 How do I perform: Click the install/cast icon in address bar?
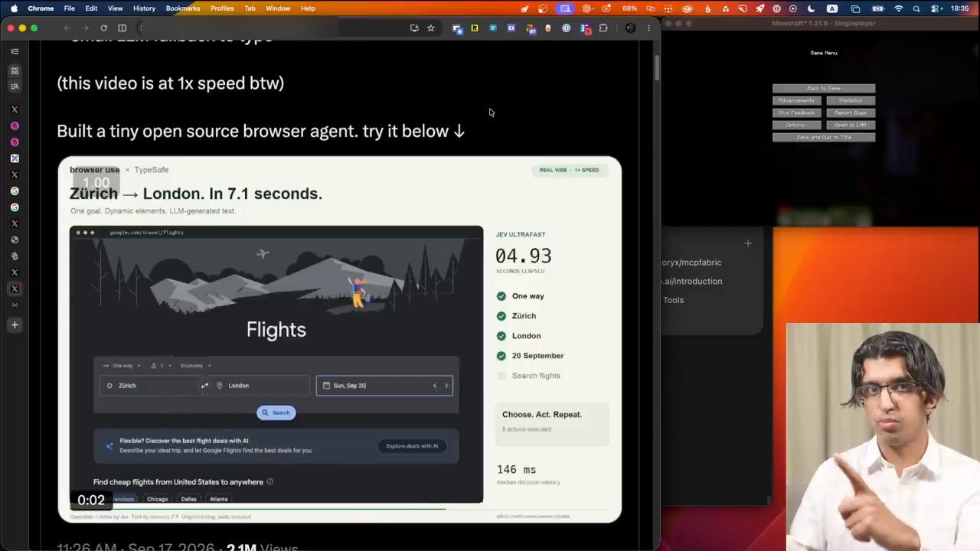point(414,28)
